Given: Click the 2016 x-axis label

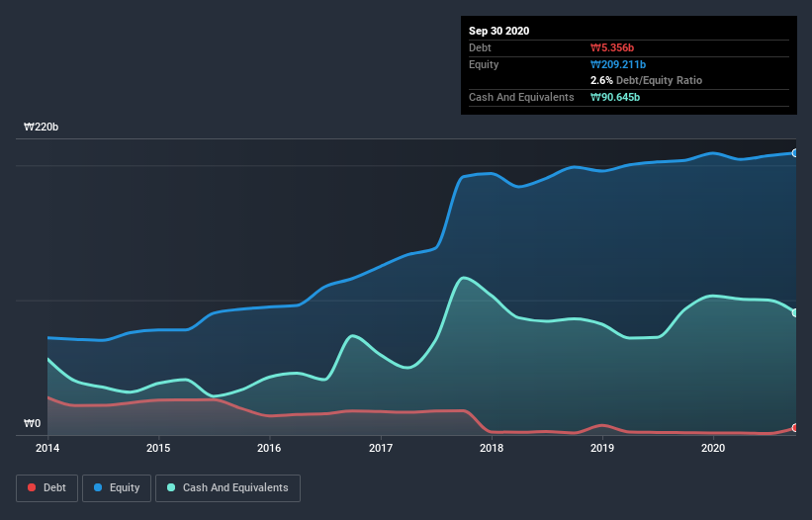Looking at the screenshot, I should [269, 448].
